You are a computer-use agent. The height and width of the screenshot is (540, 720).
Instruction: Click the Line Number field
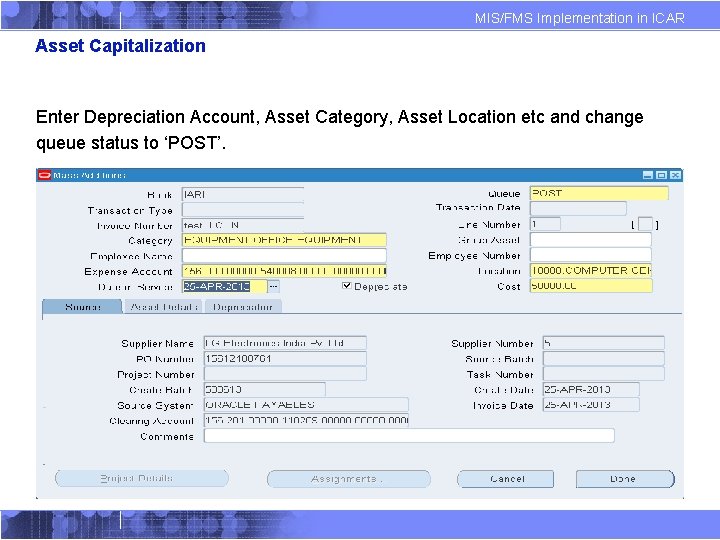tap(545, 224)
